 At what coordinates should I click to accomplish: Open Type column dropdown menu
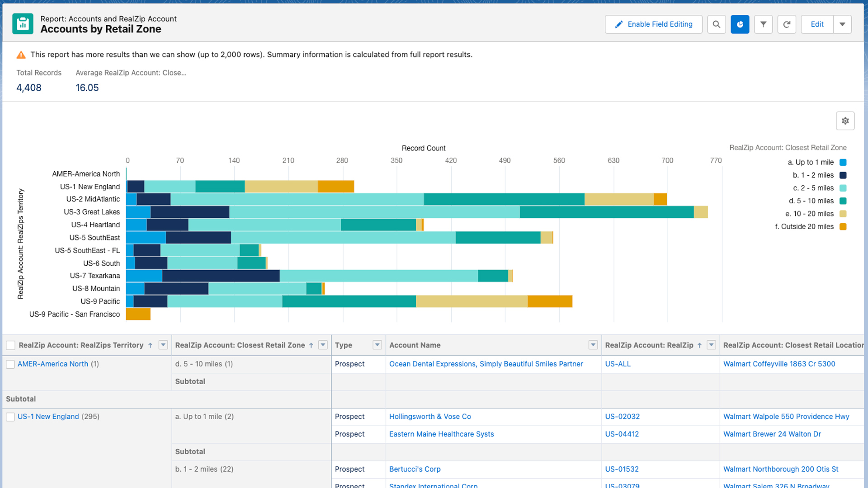pyautogui.click(x=377, y=345)
